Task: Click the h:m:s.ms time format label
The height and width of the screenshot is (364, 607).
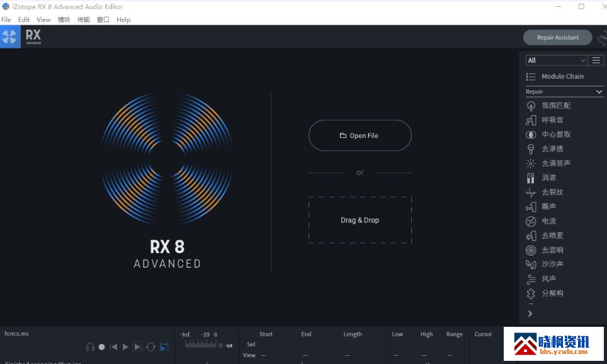Action: [x=16, y=333]
